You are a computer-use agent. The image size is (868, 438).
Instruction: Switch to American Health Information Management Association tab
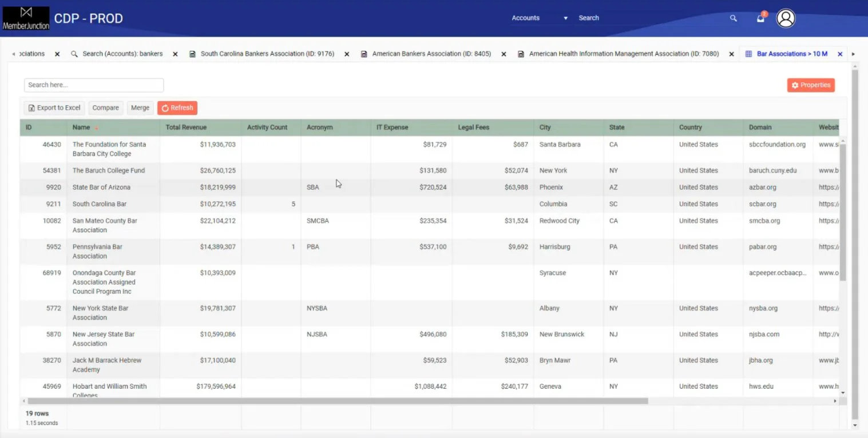tap(624, 54)
